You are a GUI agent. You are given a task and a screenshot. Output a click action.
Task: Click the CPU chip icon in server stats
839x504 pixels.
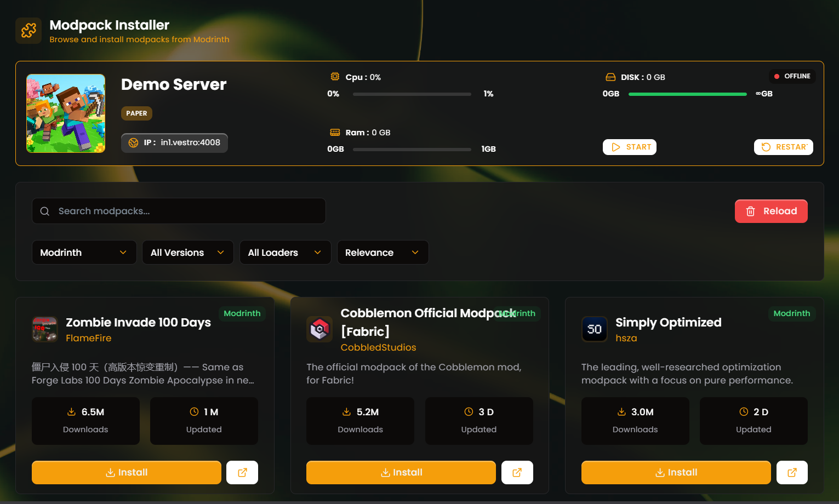(335, 77)
